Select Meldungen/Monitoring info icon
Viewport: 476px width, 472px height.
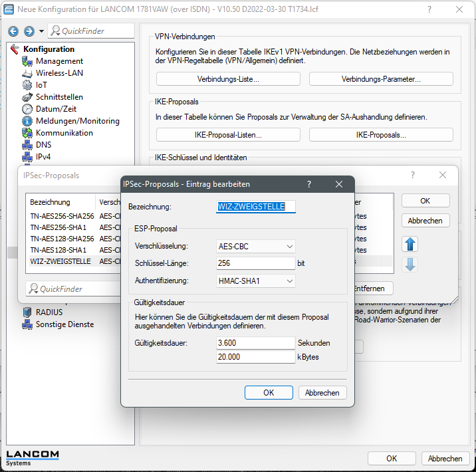coord(27,121)
